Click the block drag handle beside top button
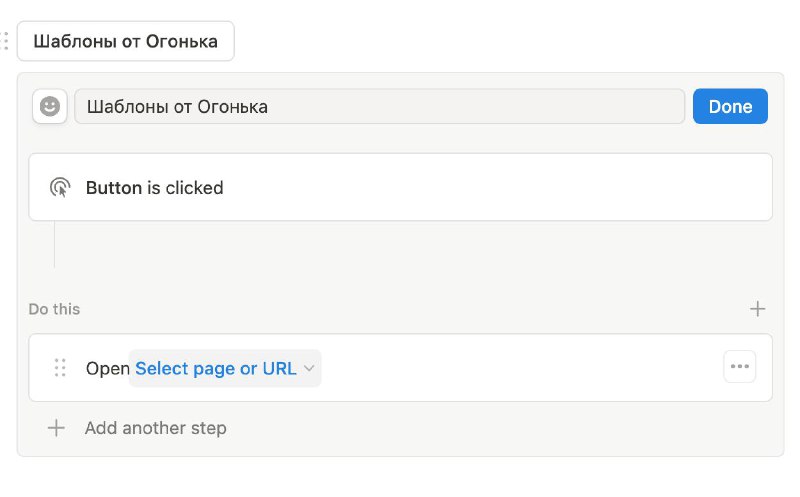This screenshot has width=800, height=497. [5, 41]
